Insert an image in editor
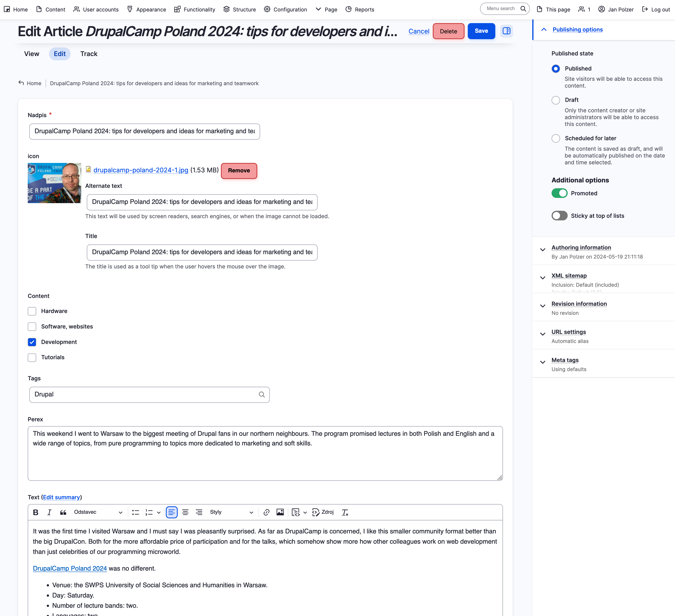This screenshot has width=675, height=616. 280,512
